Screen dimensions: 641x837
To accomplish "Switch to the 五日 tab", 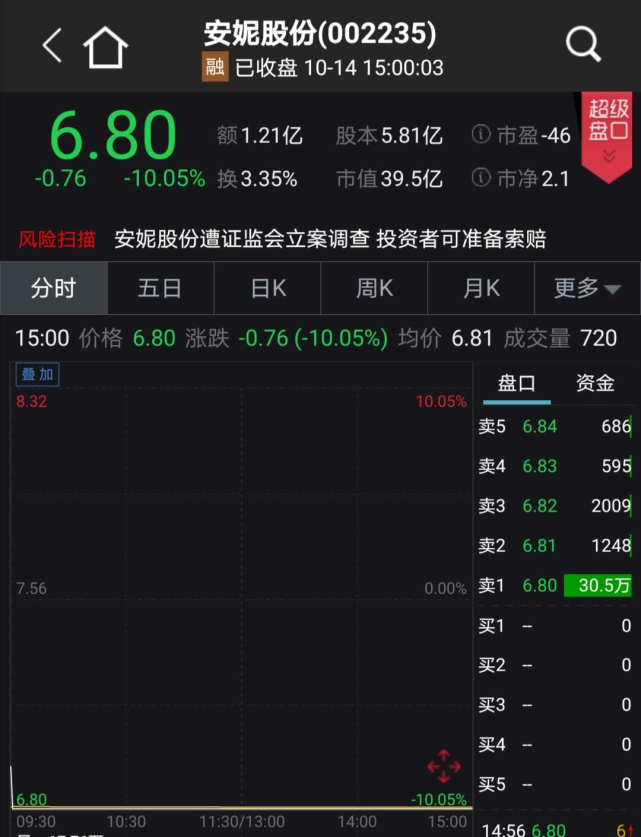I will 160,288.
